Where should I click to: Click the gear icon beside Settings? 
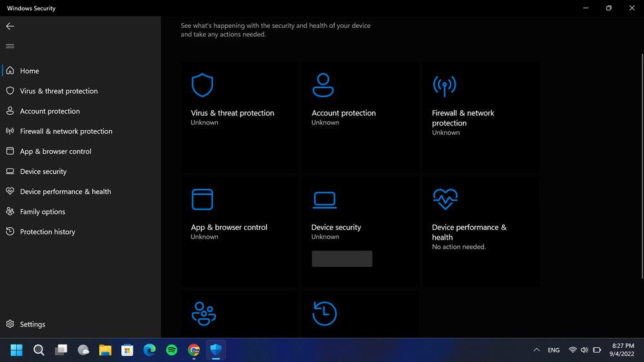tap(10, 324)
